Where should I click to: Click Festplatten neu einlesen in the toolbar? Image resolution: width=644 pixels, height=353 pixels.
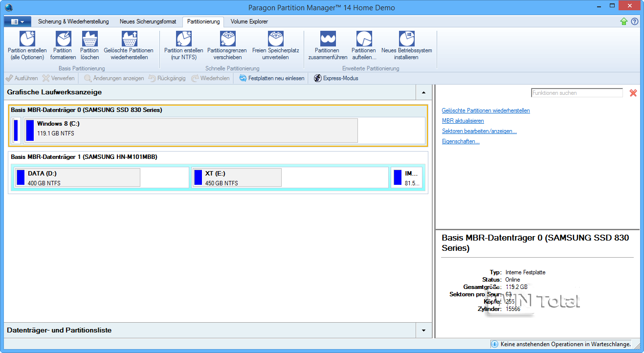coord(271,78)
